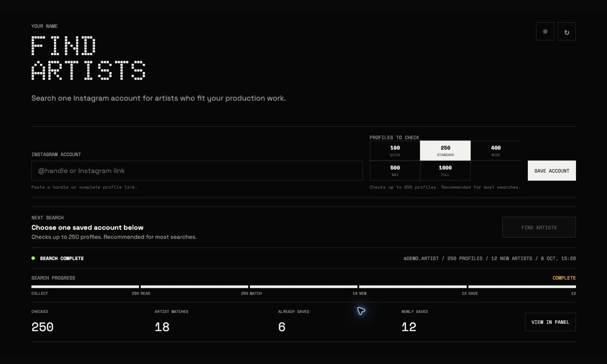Click the Already Saved value 6
Image resolution: width=607 pixels, height=364 pixels.
coord(281,327)
